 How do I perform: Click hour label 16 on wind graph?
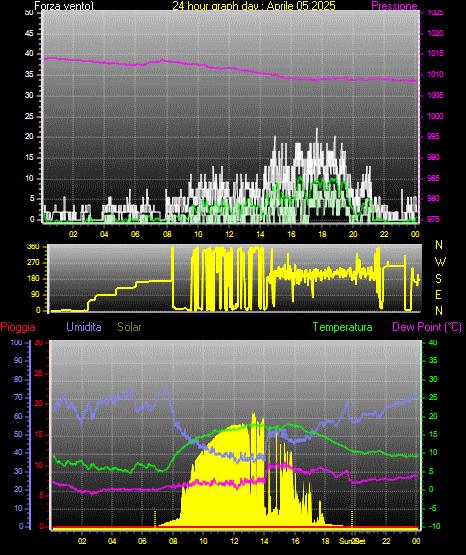pyautogui.click(x=291, y=234)
